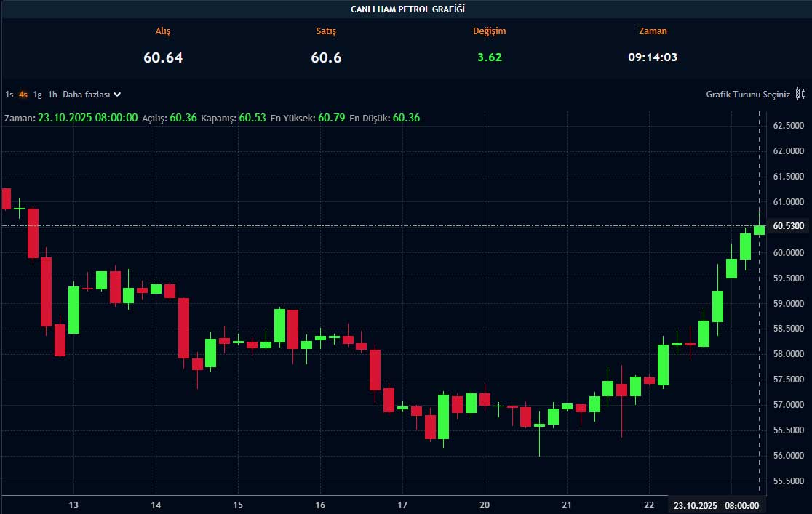Click the green Değişim value 3.62
This screenshot has height=514, width=812.
pyautogui.click(x=490, y=57)
